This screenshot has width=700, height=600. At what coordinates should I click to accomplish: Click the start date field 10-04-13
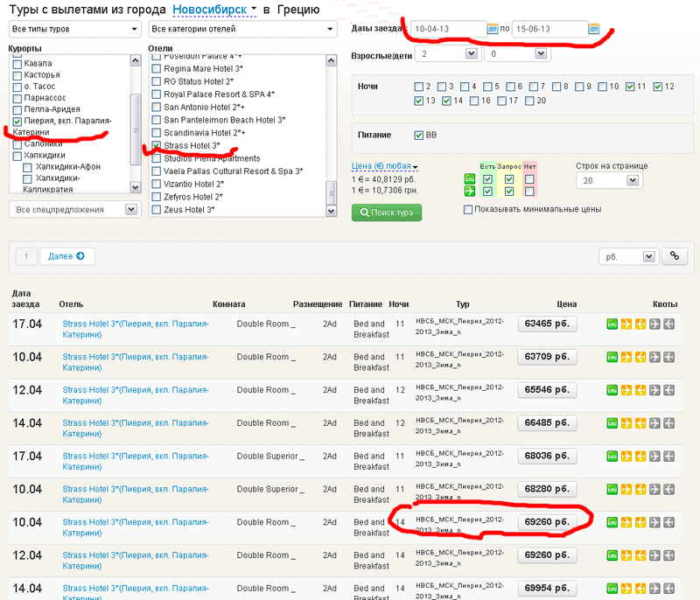(448, 29)
